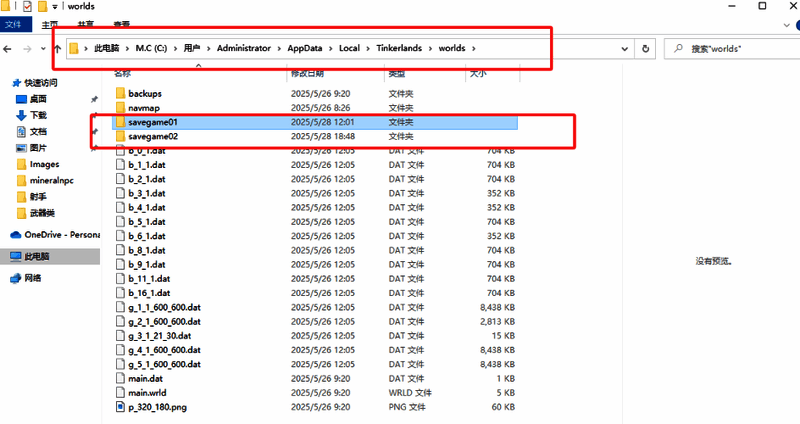Click the Back navigation arrow
Viewport: 800px width, 424px height.
(x=9, y=48)
